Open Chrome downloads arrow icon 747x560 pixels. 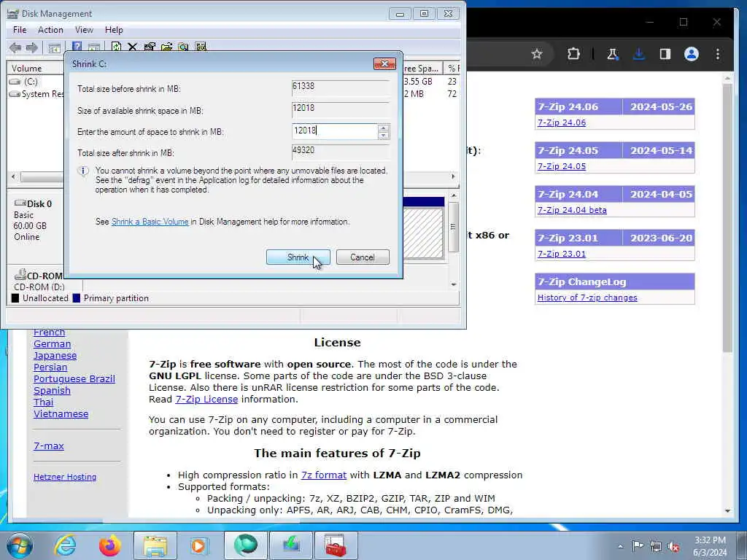[639, 54]
